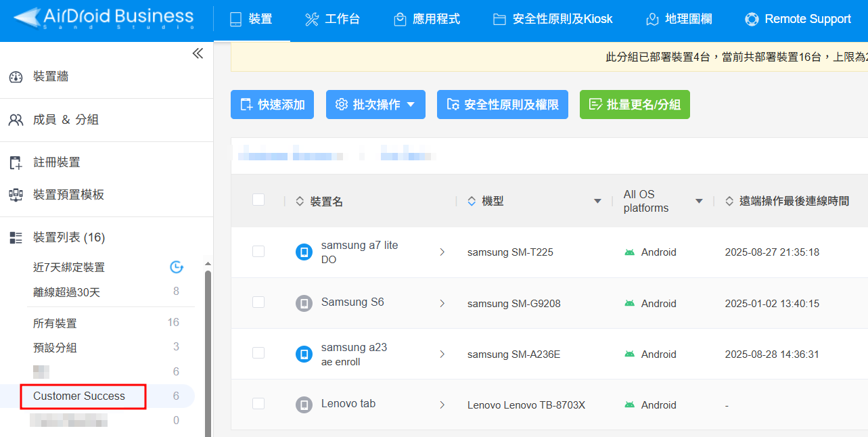Click the grey device icon of Samsung S6
Screen dimensions: 868x437
pos(304,303)
